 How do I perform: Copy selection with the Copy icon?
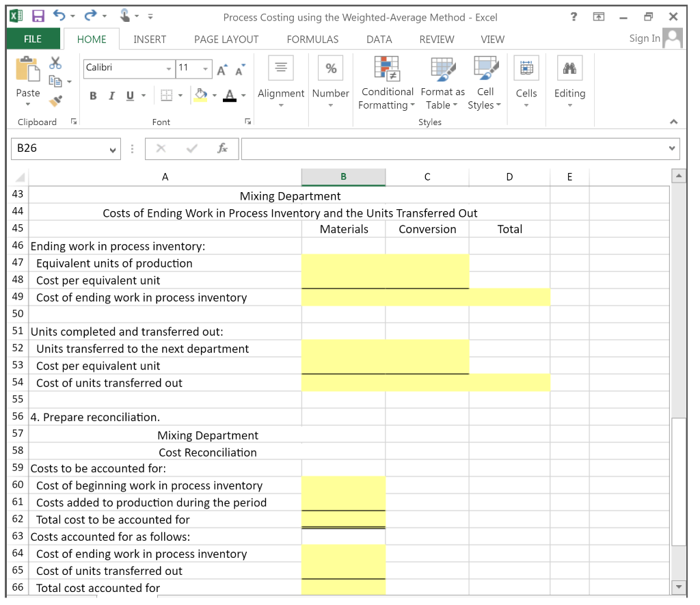pos(55,81)
